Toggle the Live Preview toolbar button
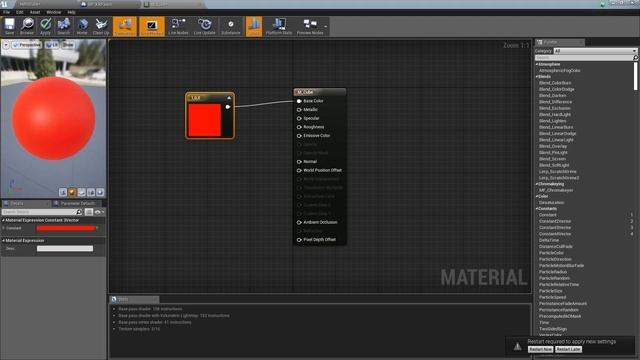Screen dimensions: 640x360 click(x=152, y=26)
